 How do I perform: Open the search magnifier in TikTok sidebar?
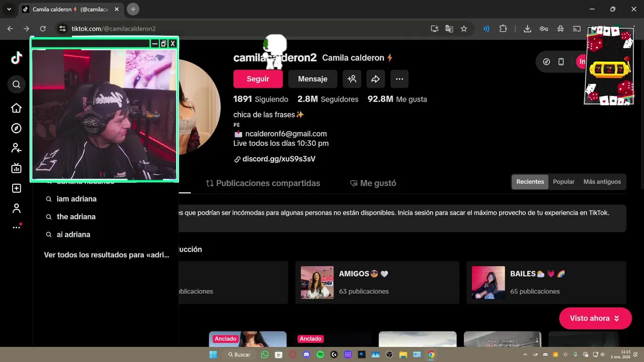16,84
